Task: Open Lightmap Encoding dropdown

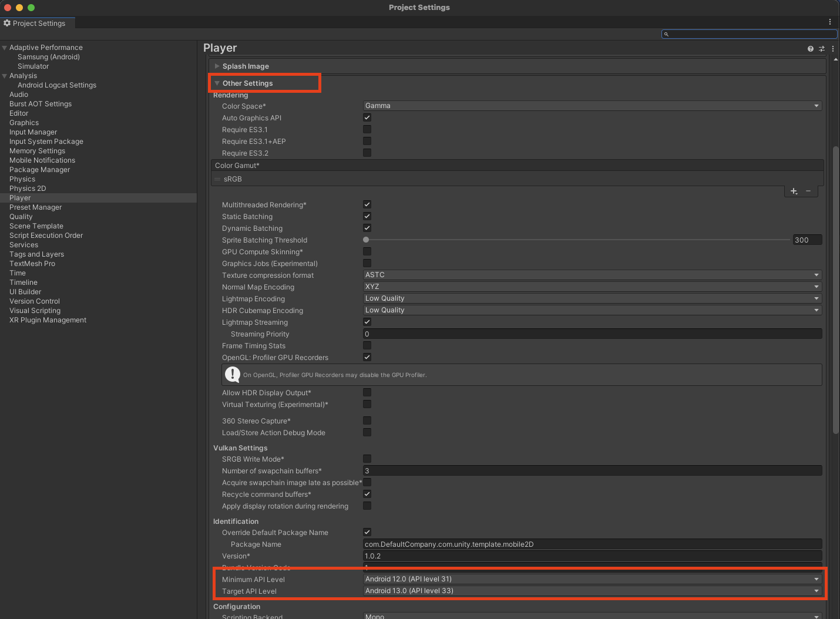Action: (x=592, y=298)
